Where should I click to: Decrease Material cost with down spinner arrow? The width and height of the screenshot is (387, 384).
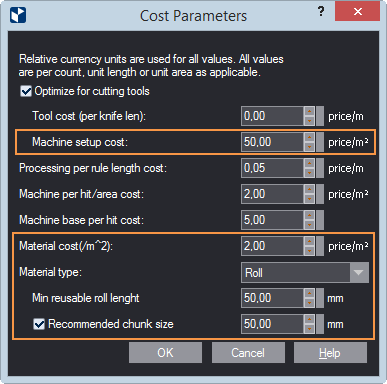pos(310,251)
